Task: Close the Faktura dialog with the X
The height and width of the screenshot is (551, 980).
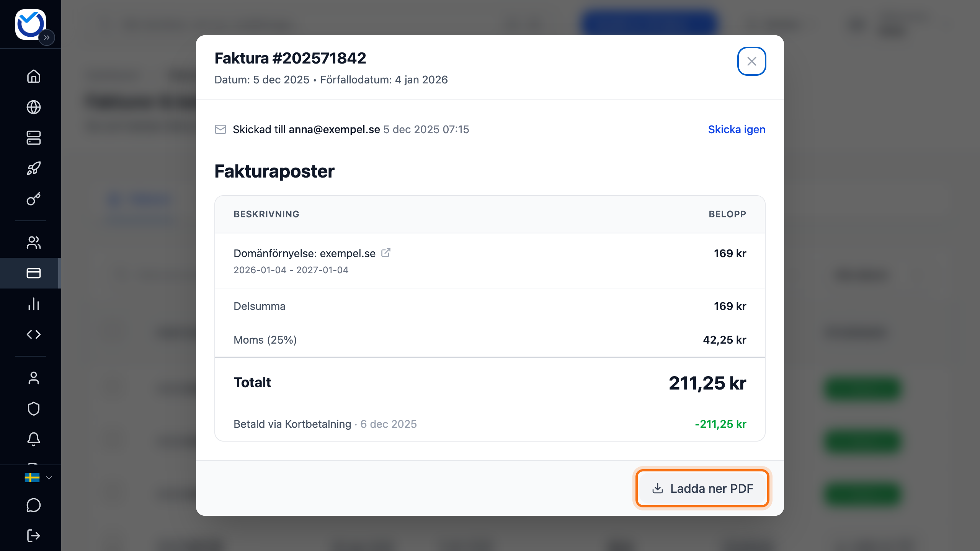Action: 751,61
